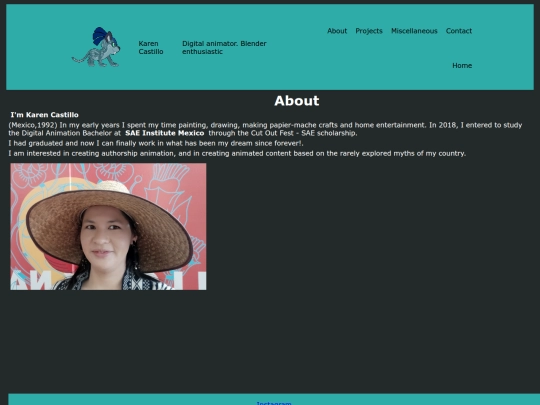The height and width of the screenshot is (405, 540).
Task: Click the paragraph about authorship animation and myths
Action: [237, 154]
